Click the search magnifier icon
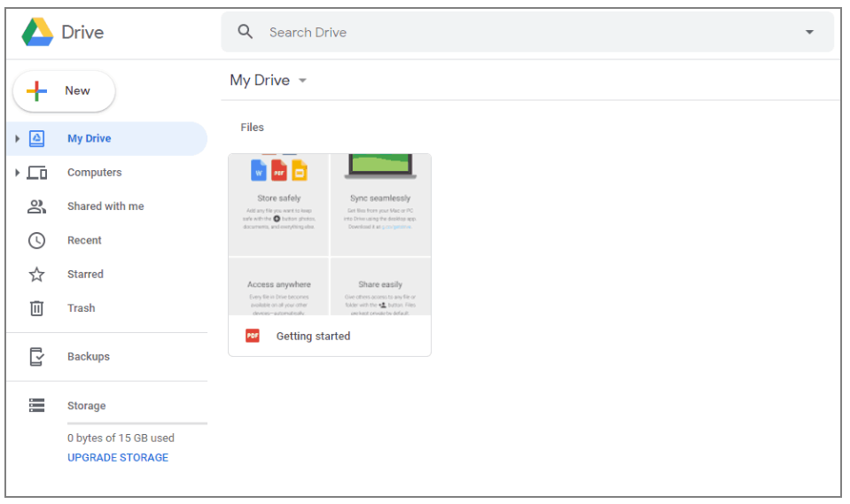 pos(245,32)
